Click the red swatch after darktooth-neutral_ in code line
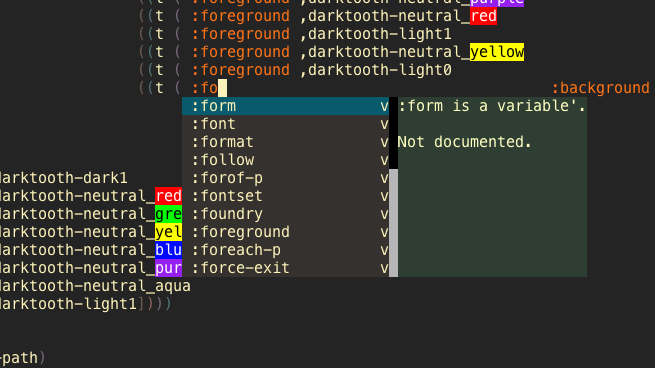The width and height of the screenshot is (655, 368). [x=483, y=16]
